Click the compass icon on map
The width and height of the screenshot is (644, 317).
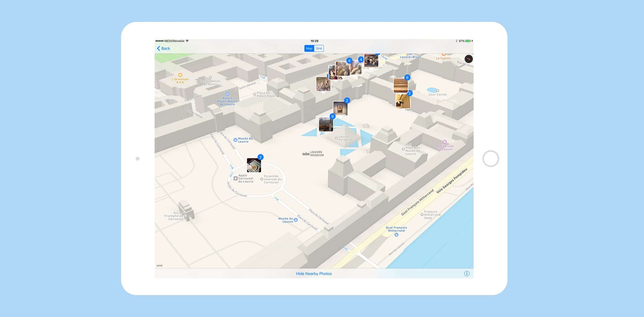pyautogui.click(x=469, y=59)
